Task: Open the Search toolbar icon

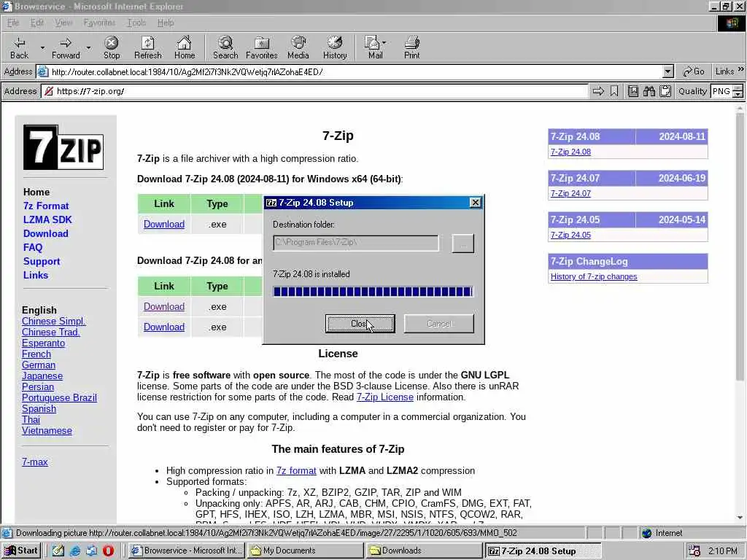Action: point(225,47)
